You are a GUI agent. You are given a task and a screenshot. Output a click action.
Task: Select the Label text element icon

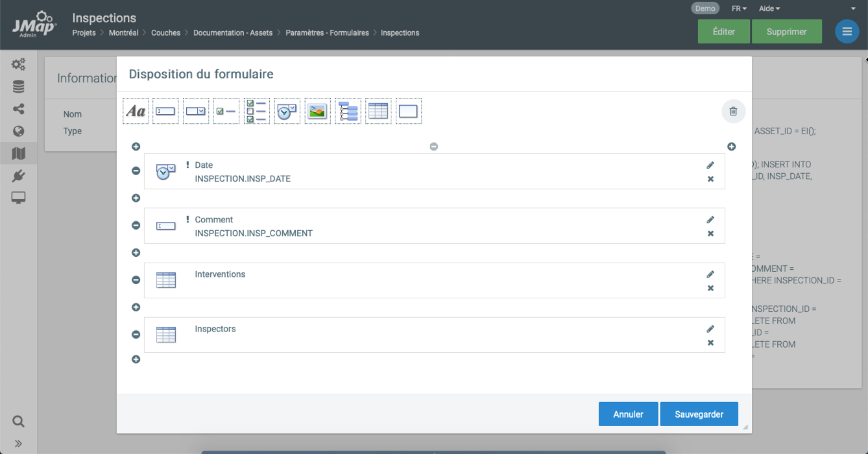(136, 112)
